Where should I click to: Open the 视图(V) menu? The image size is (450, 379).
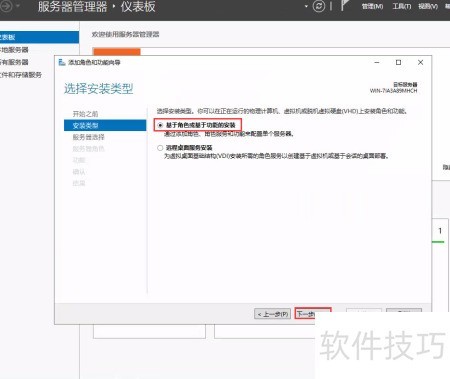[x=428, y=6]
